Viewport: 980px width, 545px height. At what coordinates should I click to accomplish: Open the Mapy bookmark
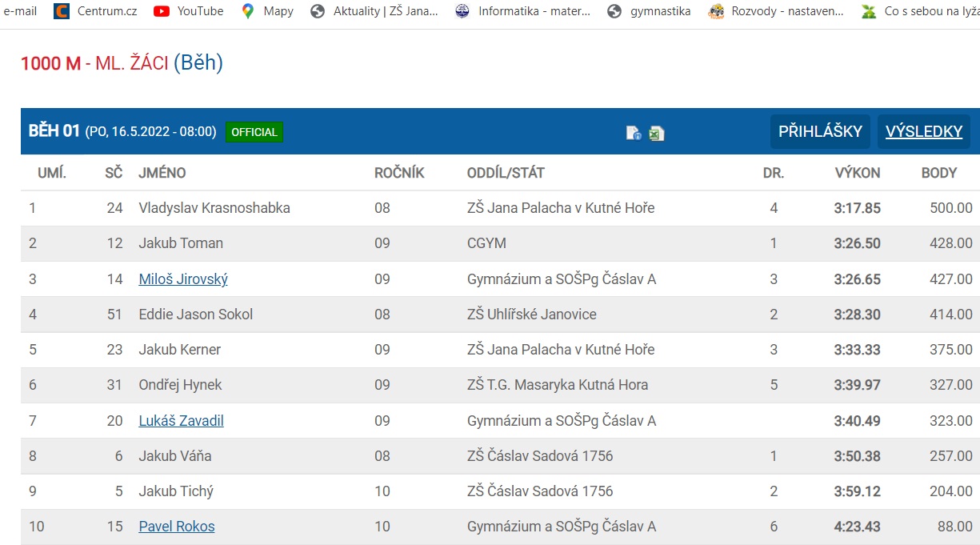267,11
